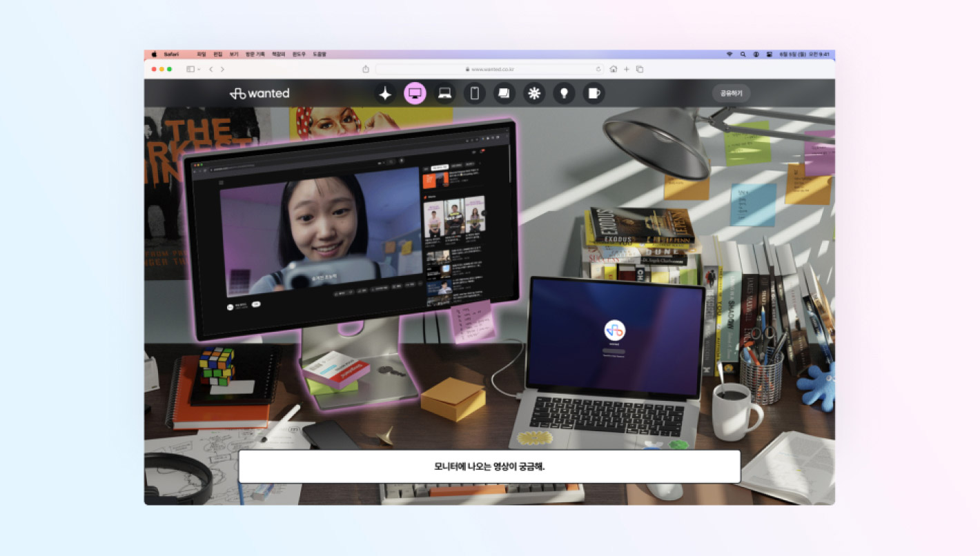Open the 방문 기록 menu

255,54
